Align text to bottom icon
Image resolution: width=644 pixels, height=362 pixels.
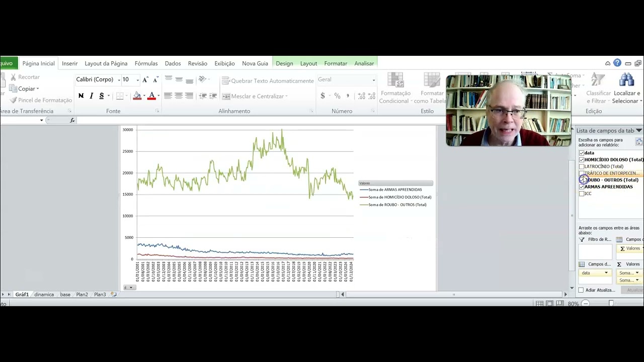click(x=190, y=80)
